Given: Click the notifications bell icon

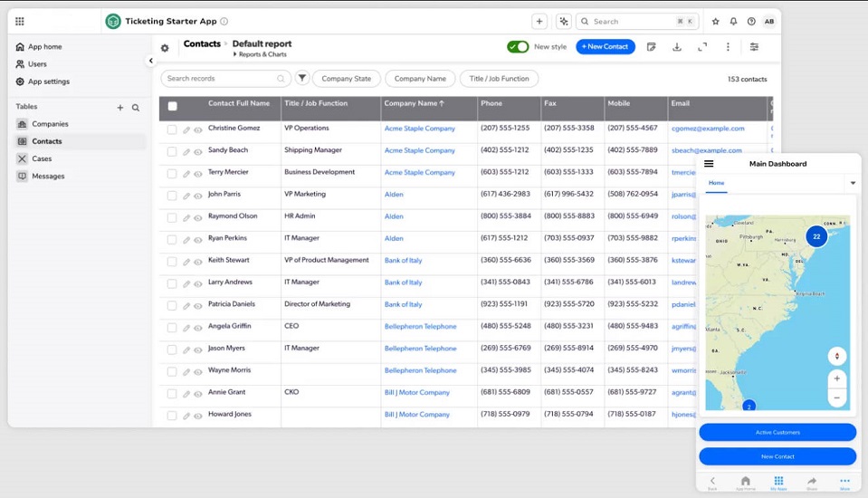Looking at the screenshot, I should tap(733, 22).
